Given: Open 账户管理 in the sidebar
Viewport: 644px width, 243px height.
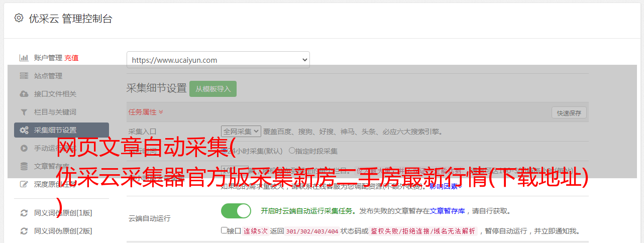Looking at the screenshot, I should [48, 58].
